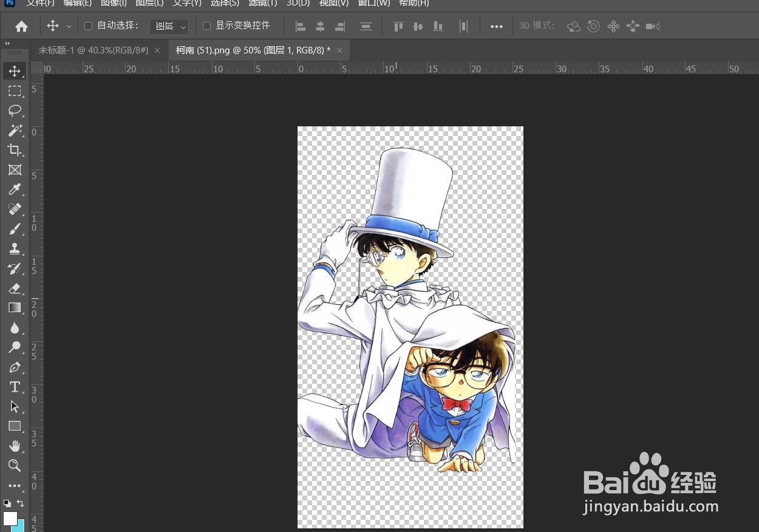Align vertical centers in options bar
Viewport: 759px width, 532px height.
418,26
